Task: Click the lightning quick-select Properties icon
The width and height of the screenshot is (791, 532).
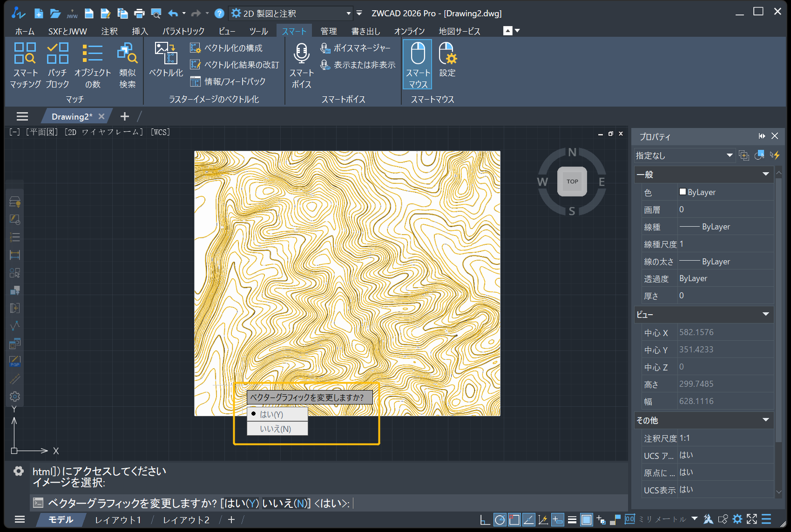Action: pyautogui.click(x=775, y=155)
